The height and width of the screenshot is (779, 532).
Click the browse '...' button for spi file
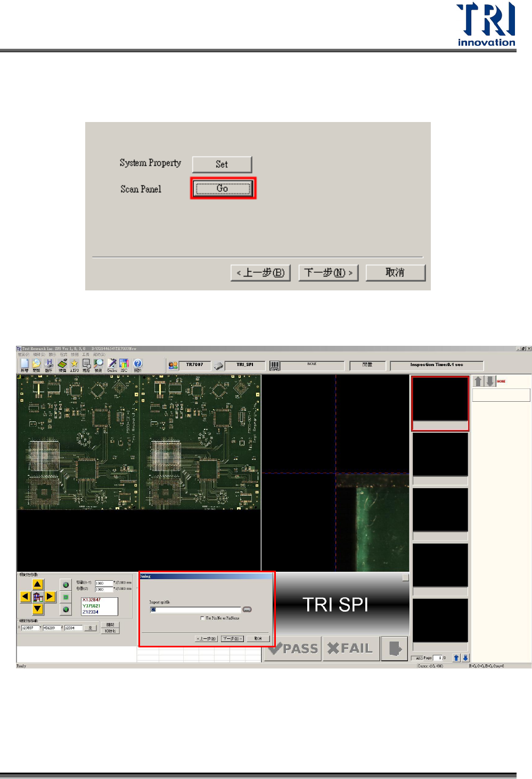247,610
